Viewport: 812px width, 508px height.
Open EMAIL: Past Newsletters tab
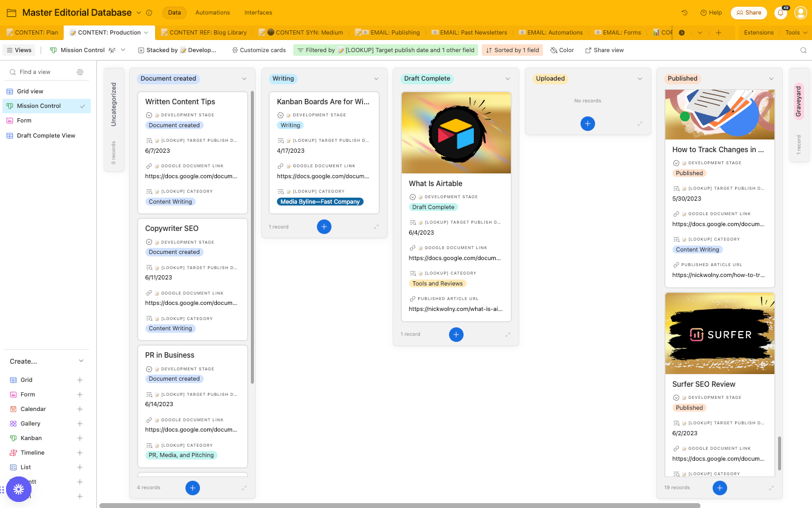pos(469,33)
